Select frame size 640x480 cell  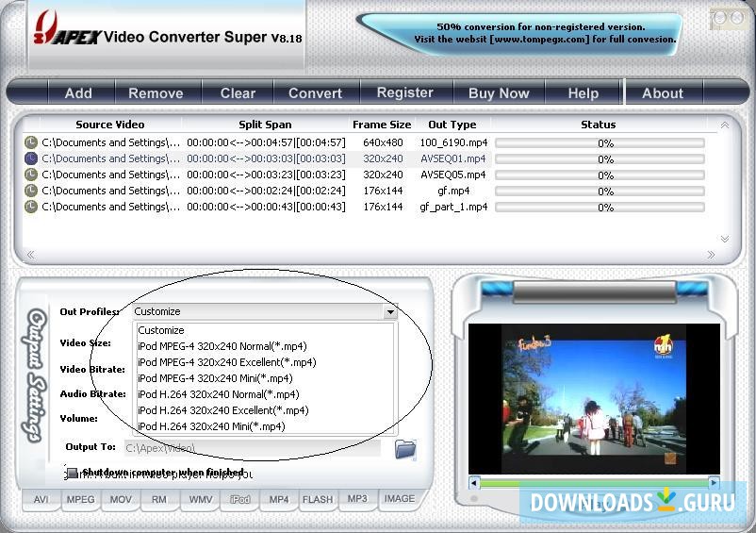click(x=383, y=142)
